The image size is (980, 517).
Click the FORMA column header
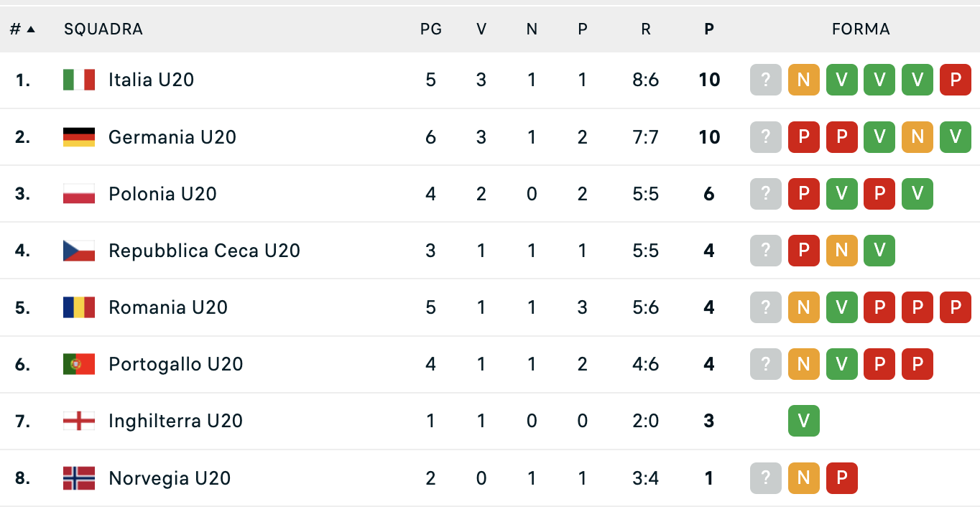(861, 29)
